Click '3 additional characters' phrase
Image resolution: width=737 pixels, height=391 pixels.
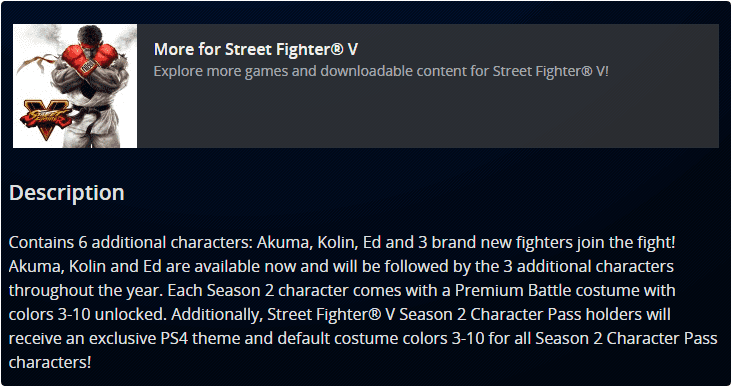pyautogui.click(x=588, y=266)
